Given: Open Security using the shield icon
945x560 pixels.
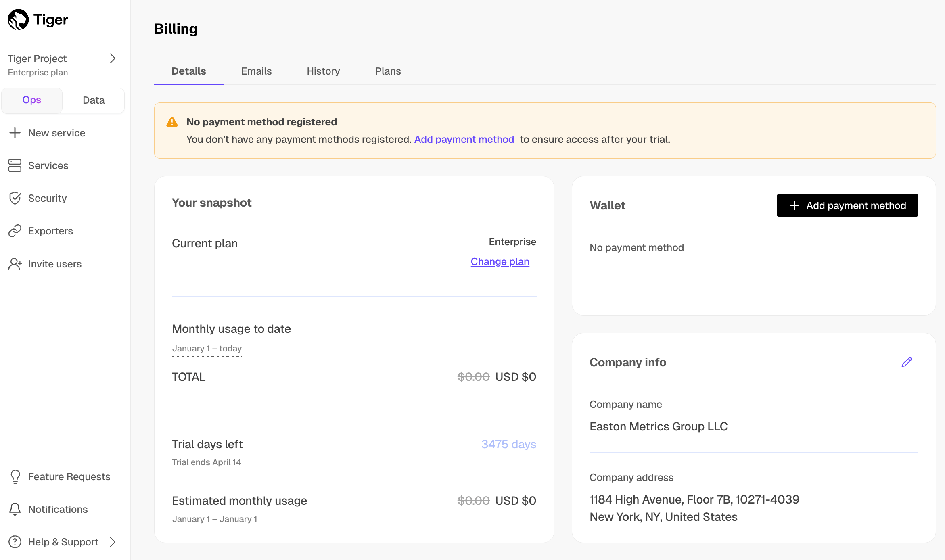Looking at the screenshot, I should (15, 198).
